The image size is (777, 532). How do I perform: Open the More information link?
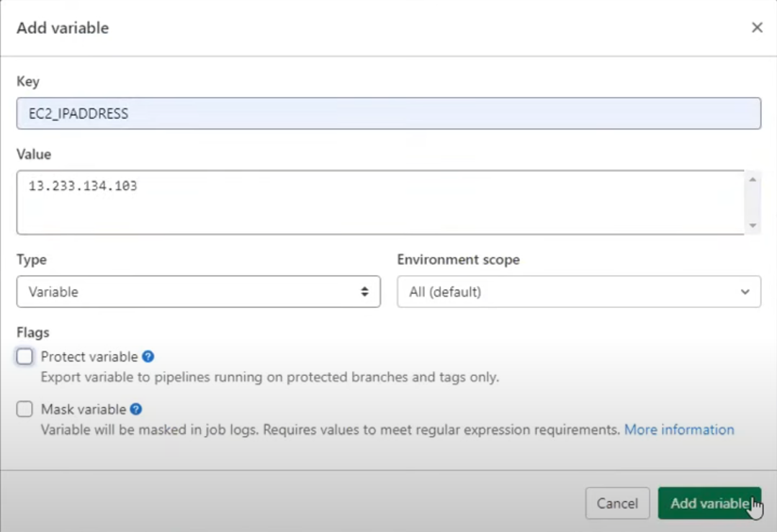[679, 430]
